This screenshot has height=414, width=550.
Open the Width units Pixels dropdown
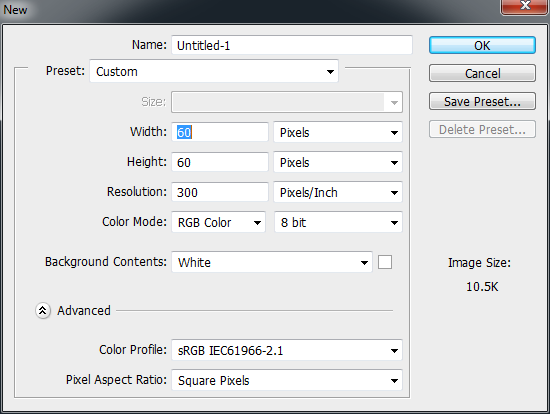[338, 132]
